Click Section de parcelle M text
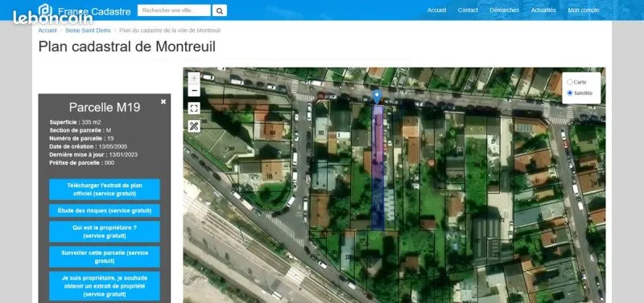 click(80, 130)
